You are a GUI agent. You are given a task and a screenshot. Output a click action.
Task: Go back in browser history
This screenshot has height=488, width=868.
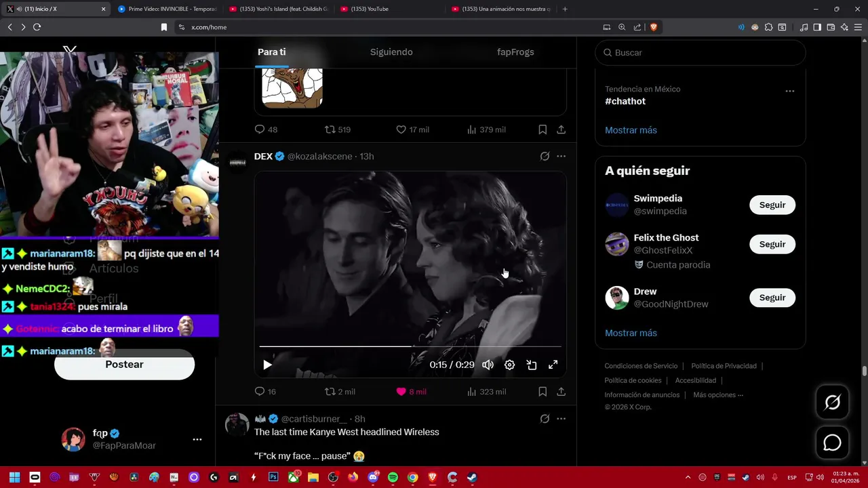pyautogui.click(x=9, y=27)
